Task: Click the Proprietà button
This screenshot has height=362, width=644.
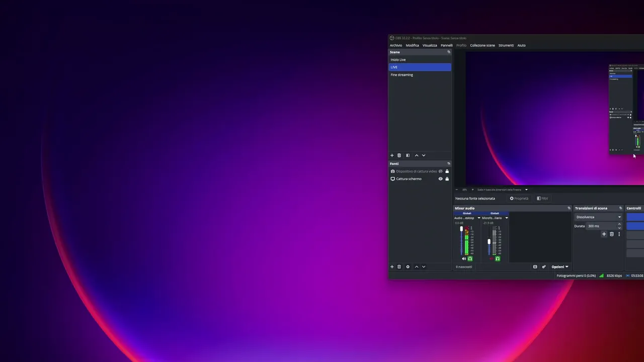Action: coord(519,199)
